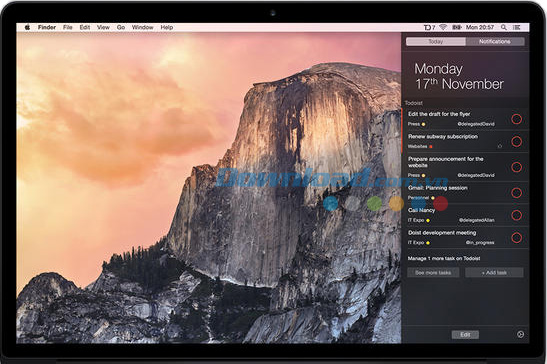Open task 'Edit the draft for the flyer'
Viewport: 547px width, 364px height.
click(x=439, y=114)
